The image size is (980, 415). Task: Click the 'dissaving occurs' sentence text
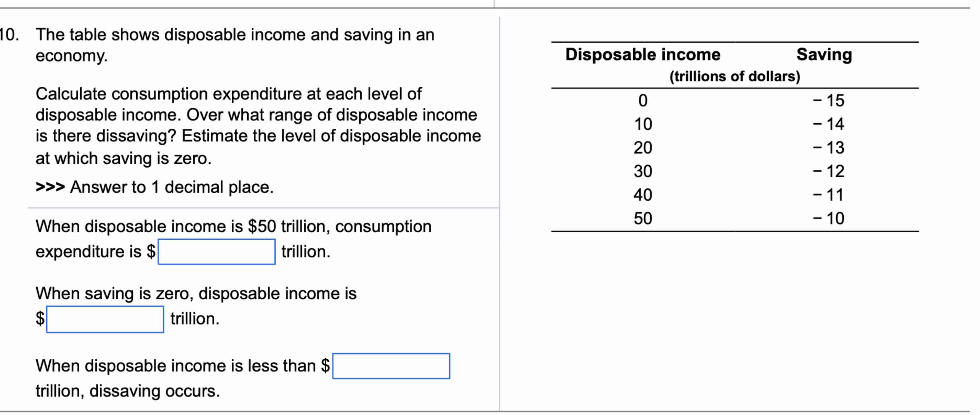pyautogui.click(x=127, y=390)
